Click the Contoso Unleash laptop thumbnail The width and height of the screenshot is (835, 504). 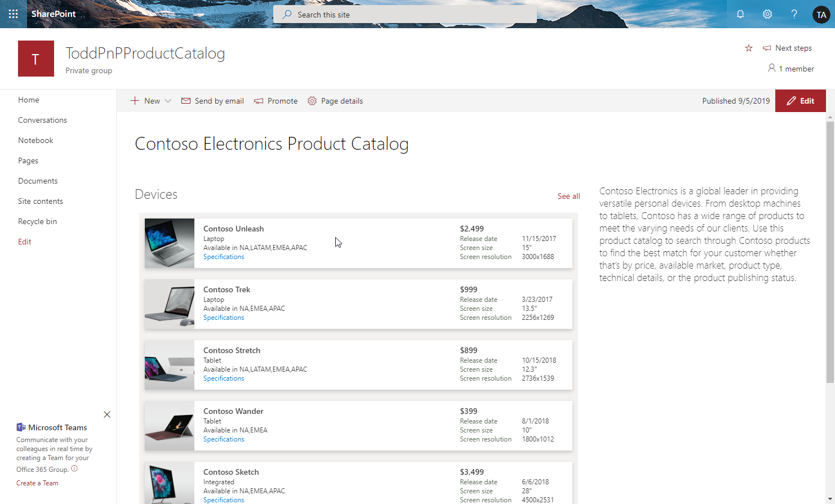click(170, 243)
